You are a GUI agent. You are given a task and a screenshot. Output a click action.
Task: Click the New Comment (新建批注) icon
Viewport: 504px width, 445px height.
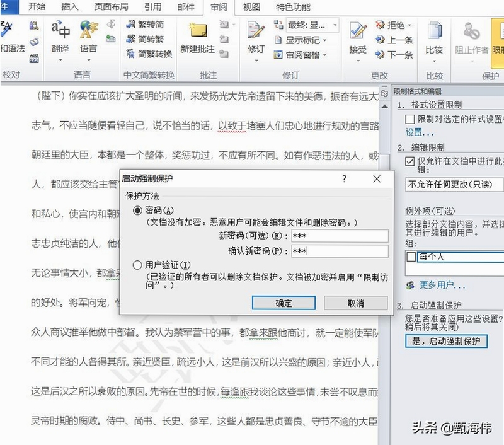(198, 31)
